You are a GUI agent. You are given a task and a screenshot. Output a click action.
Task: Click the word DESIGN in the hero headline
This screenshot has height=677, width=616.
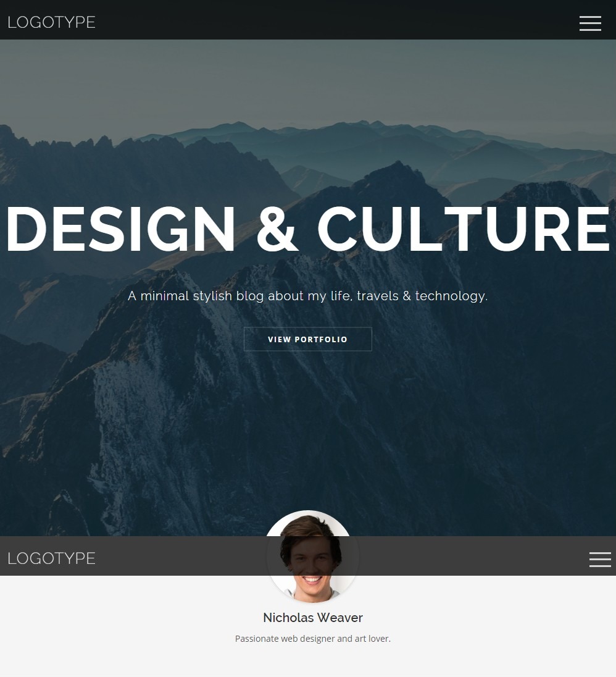[x=120, y=229]
